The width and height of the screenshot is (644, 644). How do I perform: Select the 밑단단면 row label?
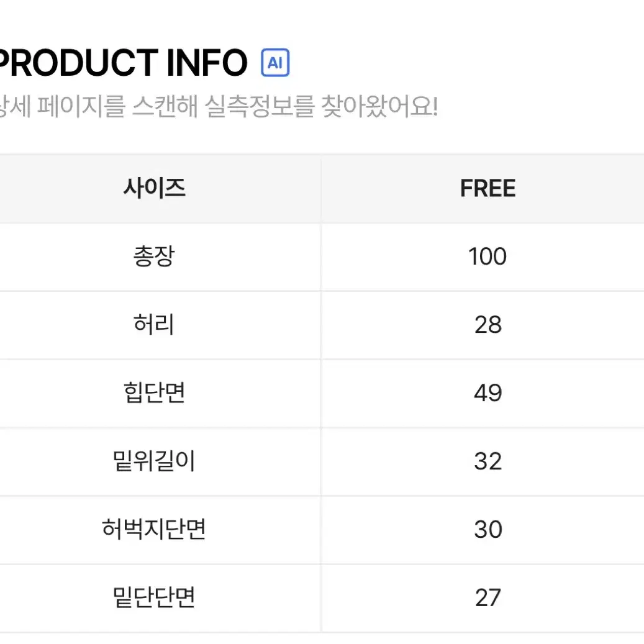[155, 597]
